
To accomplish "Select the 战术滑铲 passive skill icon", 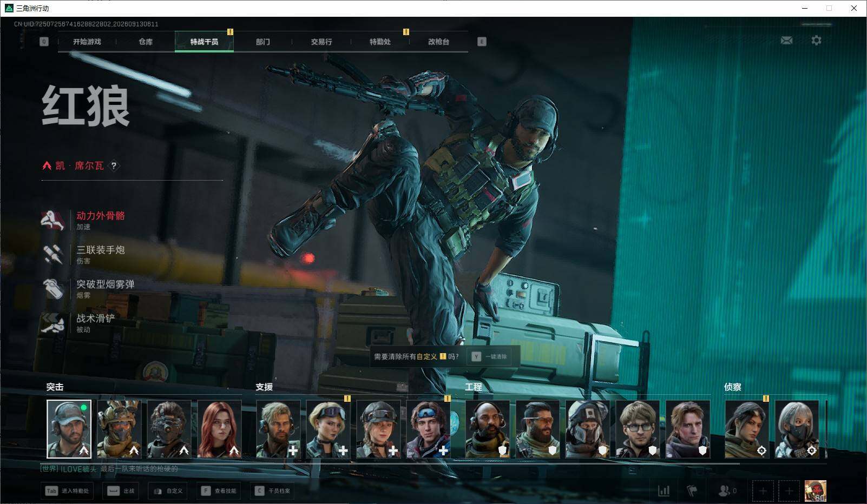I will point(54,323).
